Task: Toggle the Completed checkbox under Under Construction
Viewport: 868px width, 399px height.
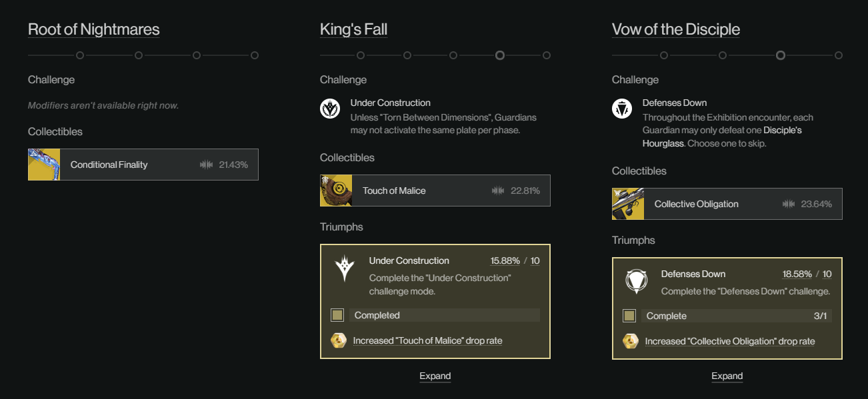Action: (x=337, y=314)
